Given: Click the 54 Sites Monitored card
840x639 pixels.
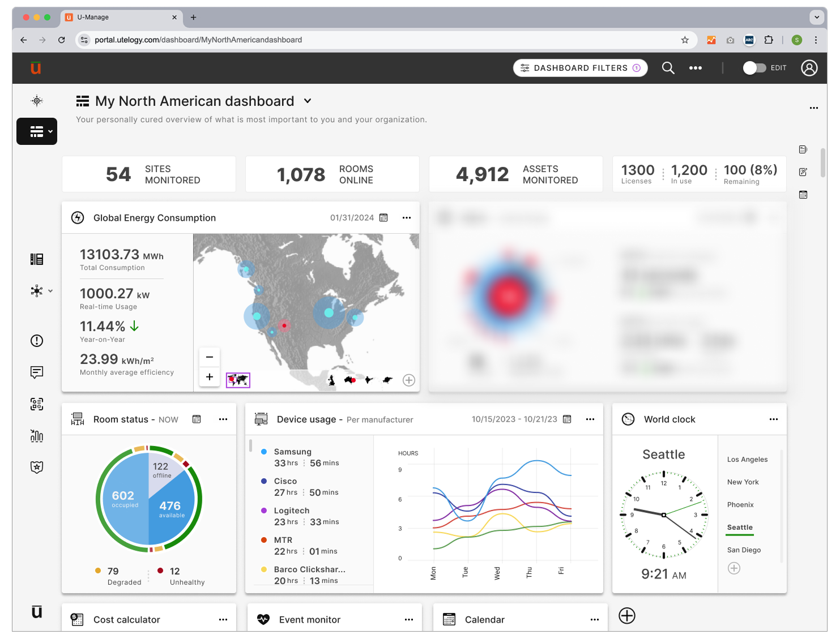Looking at the screenshot, I should click(x=149, y=174).
